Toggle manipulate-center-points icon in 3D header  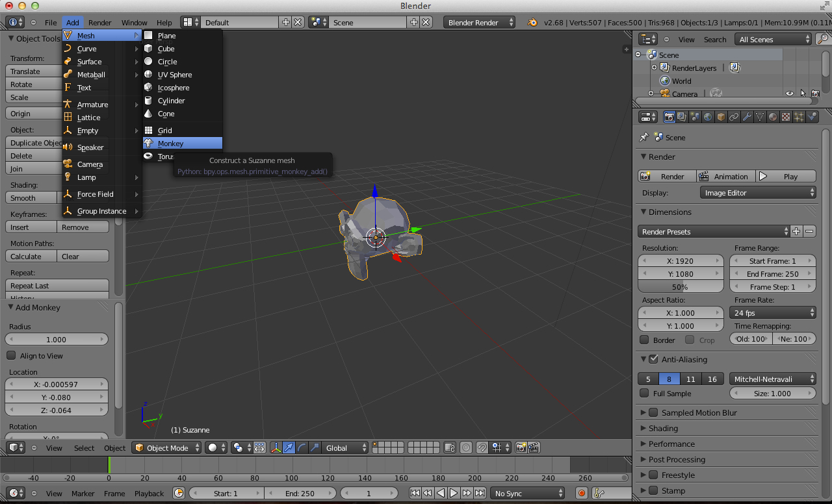pyautogui.click(x=259, y=447)
